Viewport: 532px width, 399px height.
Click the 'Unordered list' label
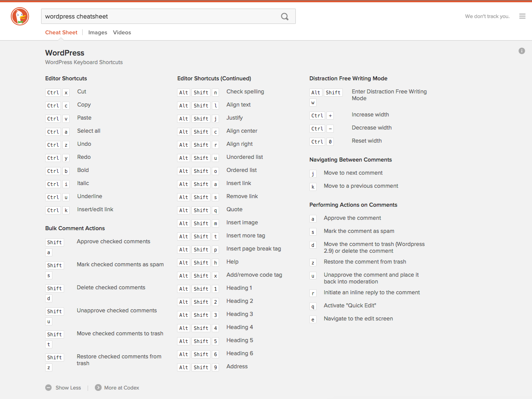pos(245,157)
